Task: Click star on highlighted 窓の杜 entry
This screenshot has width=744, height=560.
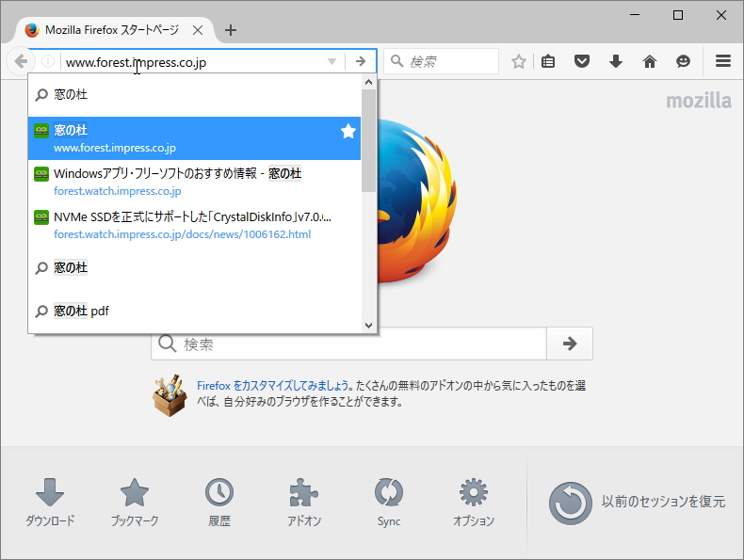Action: coord(348,131)
